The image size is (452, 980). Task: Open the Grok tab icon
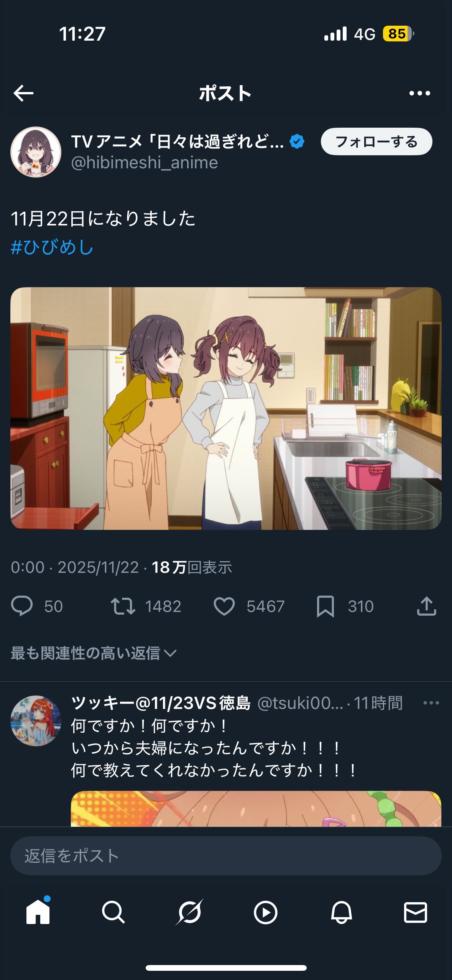[x=189, y=912]
